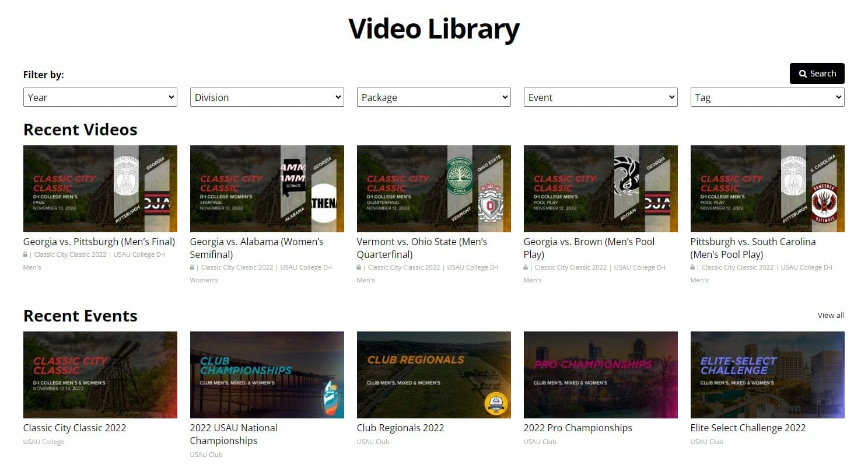868x475 pixels.
Task: Open the Event filter dropdown
Action: coord(600,97)
